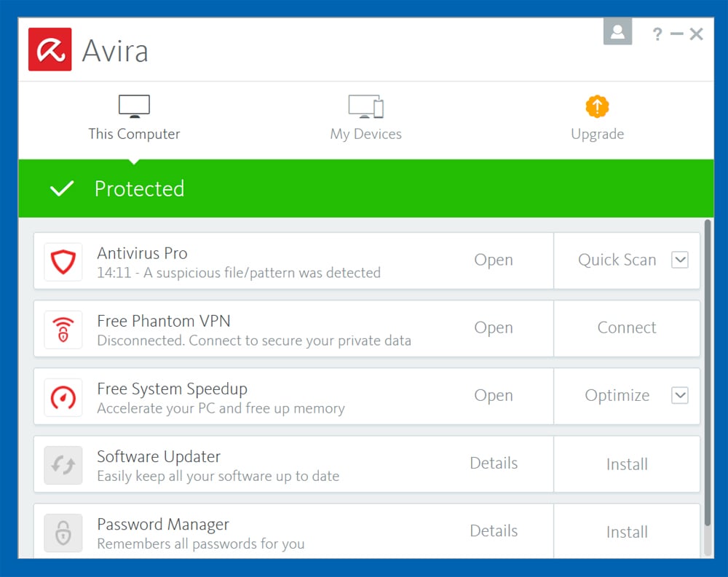Click the monitor icon above This Computer
This screenshot has width=728, height=577.
[x=134, y=106]
